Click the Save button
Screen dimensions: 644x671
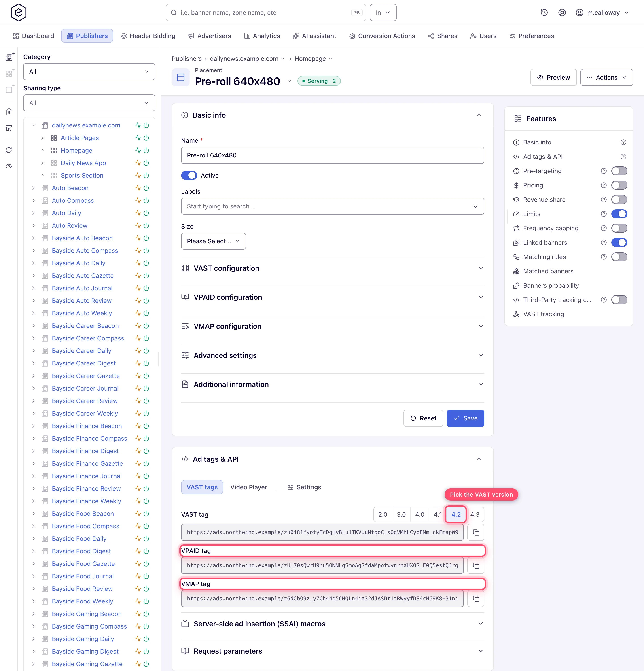(x=465, y=418)
